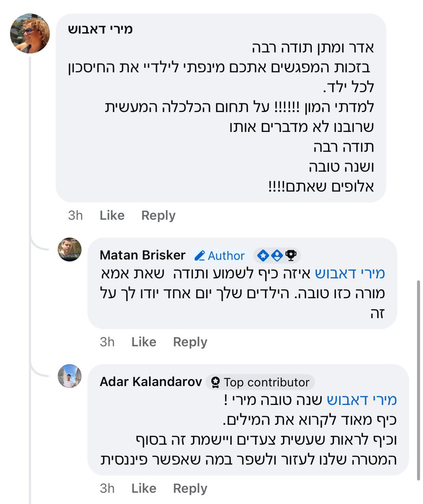Image resolution: width=423 pixels, height=504 pixels.
Task: Like Adar Kalandarov's reply
Action: 144,488
